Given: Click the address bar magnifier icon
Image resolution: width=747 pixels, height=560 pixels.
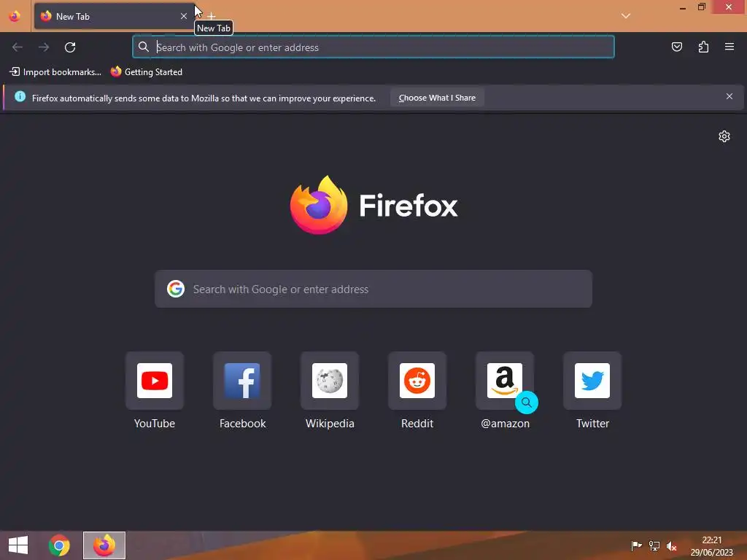Looking at the screenshot, I should (x=144, y=47).
